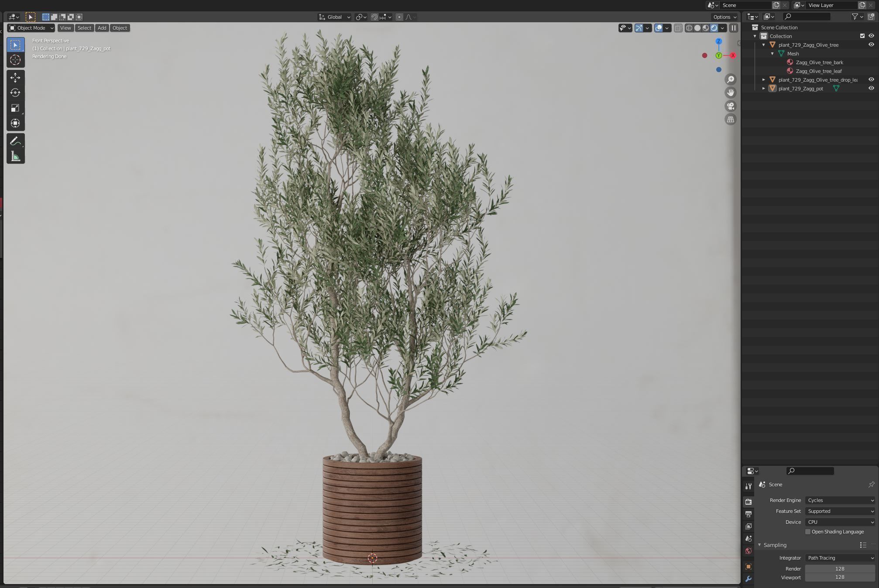Screen dimensions: 879x588
Task: Open the Render properties tab
Action: pyautogui.click(x=749, y=502)
